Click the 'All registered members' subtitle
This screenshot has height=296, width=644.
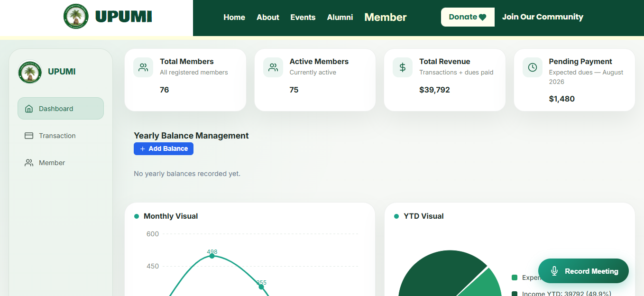[x=194, y=73]
